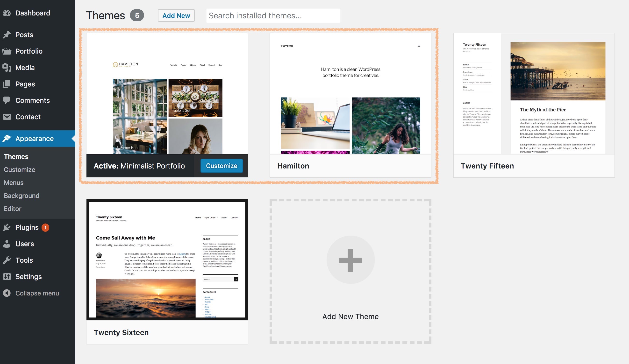Open Plugins from the sidebar
629x364 pixels.
point(27,227)
